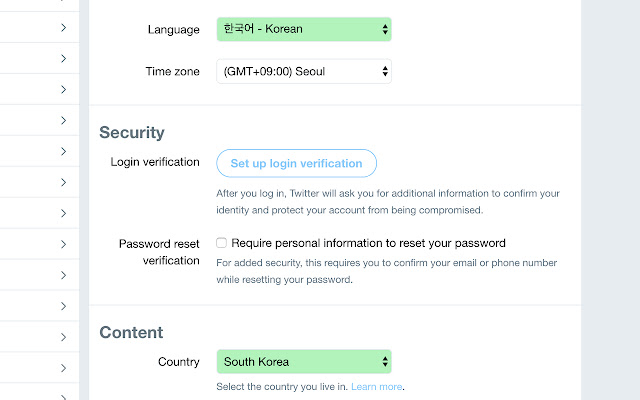Open the Learn more link under Country
This screenshot has width=640, height=400.
click(376, 387)
